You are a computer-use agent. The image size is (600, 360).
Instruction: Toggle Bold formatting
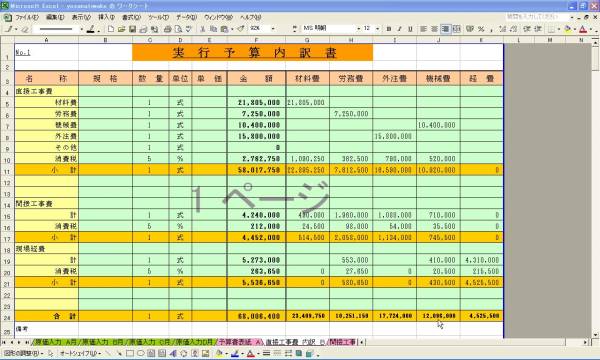389,29
